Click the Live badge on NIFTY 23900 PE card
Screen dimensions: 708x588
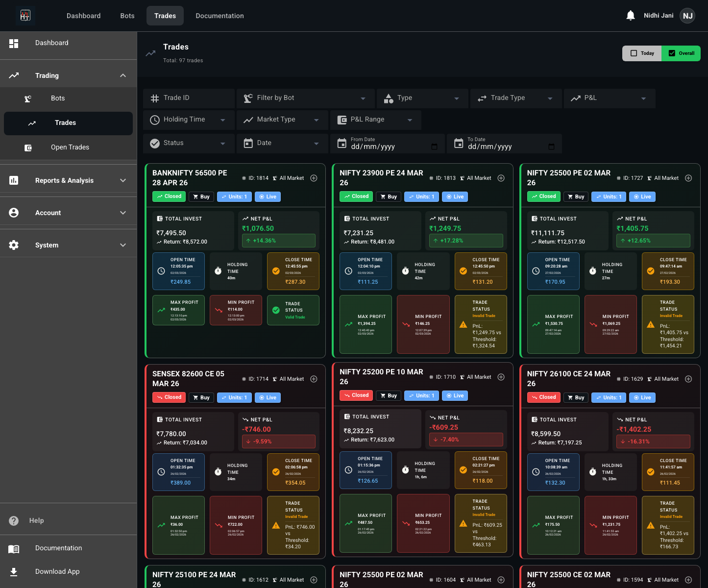[455, 196]
